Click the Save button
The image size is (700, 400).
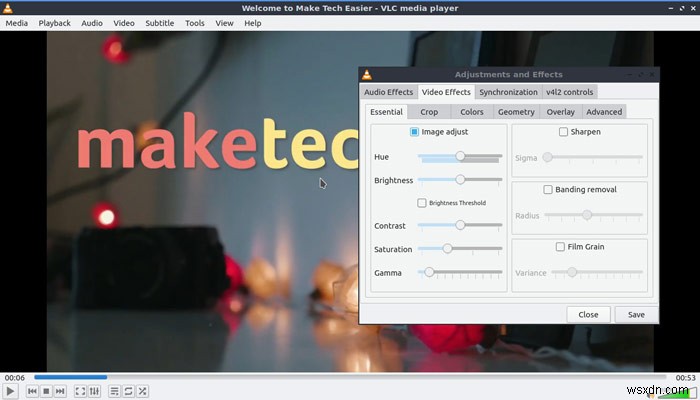coord(636,314)
